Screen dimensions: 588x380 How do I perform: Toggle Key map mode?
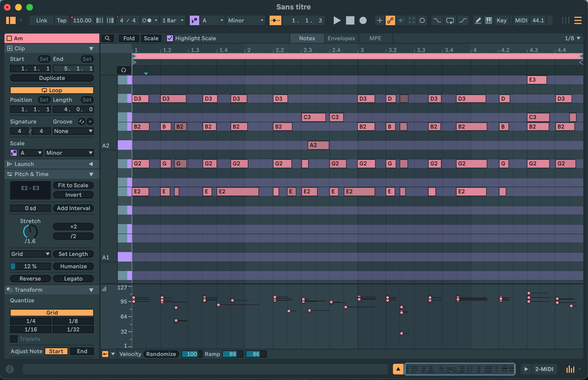pyautogui.click(x=501, y=20)
